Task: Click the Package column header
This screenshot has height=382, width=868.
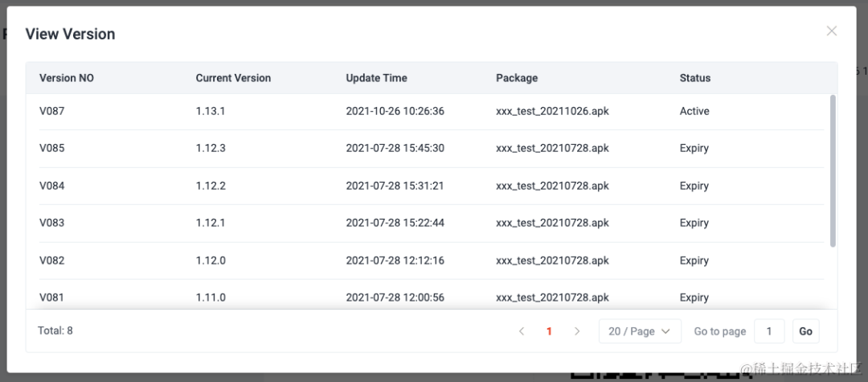Action: pos(517,78)
